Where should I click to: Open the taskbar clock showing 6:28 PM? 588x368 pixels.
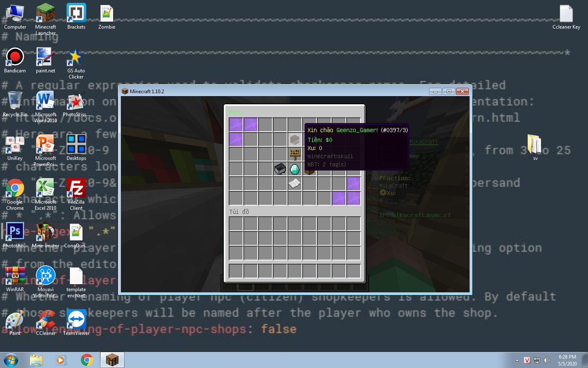point(568,360)
